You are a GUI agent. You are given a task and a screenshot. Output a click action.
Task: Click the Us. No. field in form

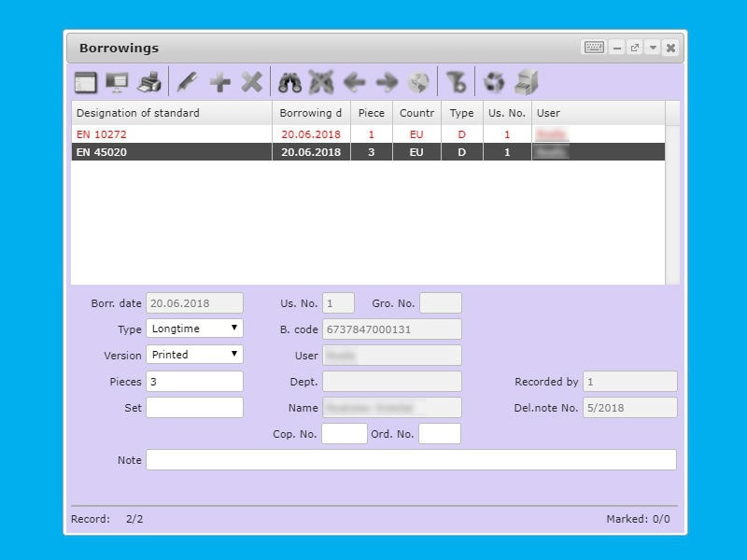click(338, 303)
